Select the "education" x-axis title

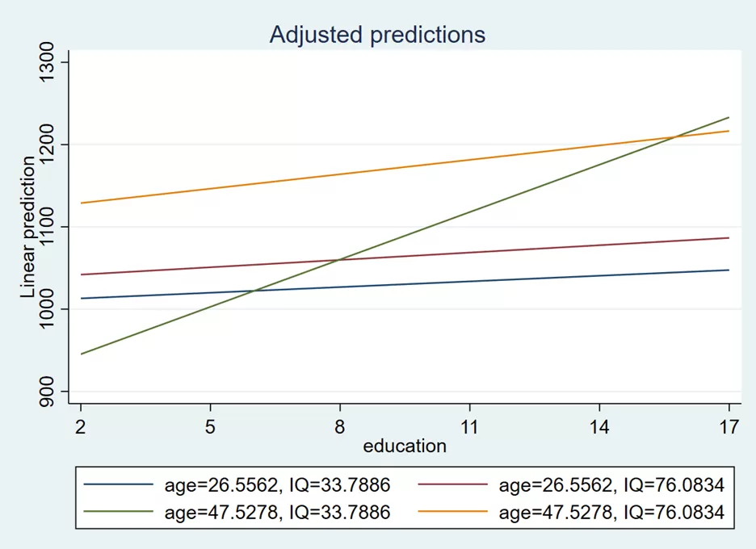[405, 446]
